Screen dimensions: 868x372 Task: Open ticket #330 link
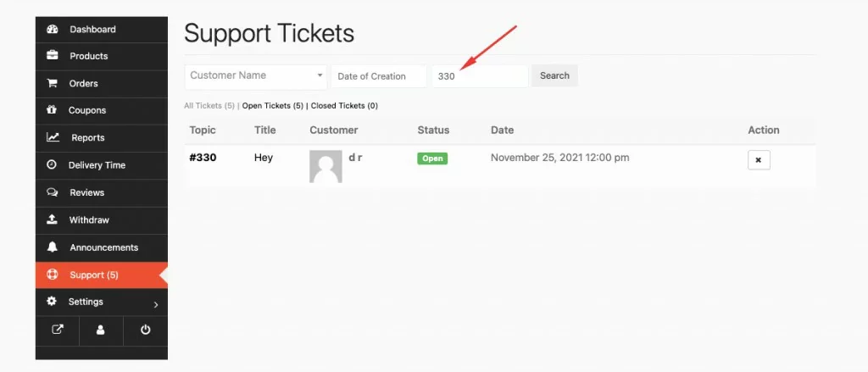pos(203,158)
